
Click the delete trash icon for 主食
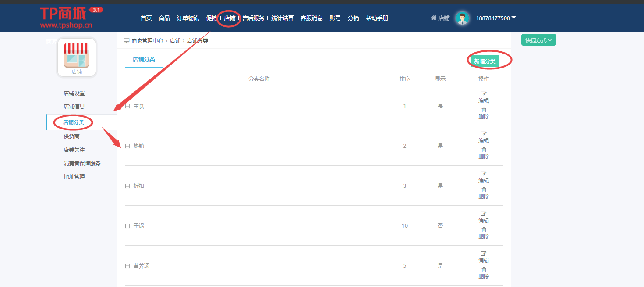click(484, 110)
